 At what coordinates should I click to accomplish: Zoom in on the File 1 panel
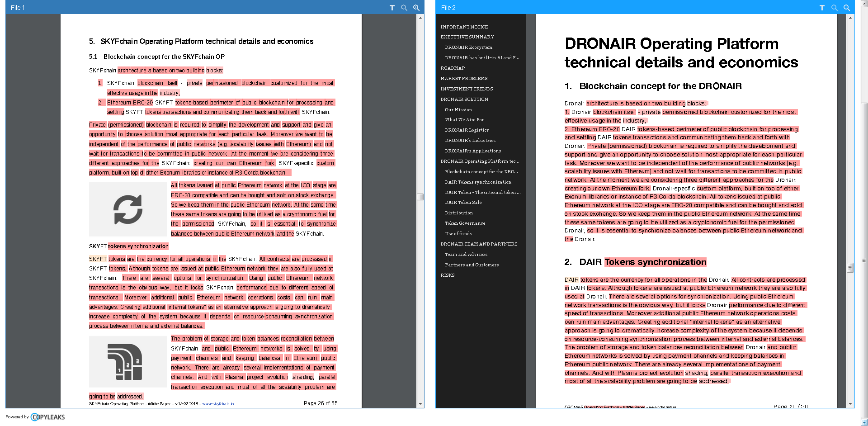click(416, 8)
